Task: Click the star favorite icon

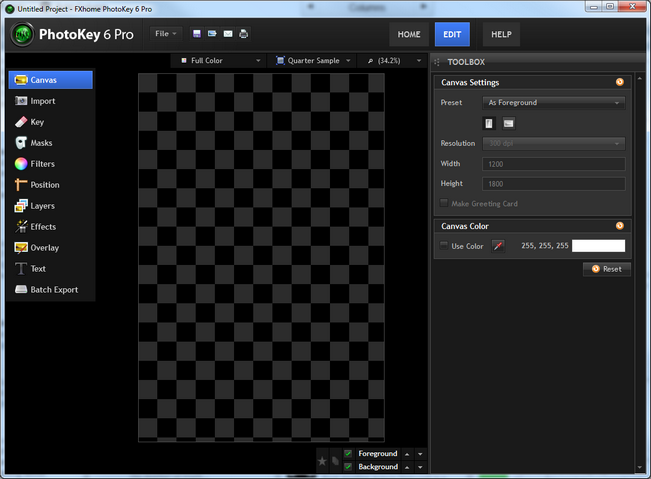Action: (322, 461)
